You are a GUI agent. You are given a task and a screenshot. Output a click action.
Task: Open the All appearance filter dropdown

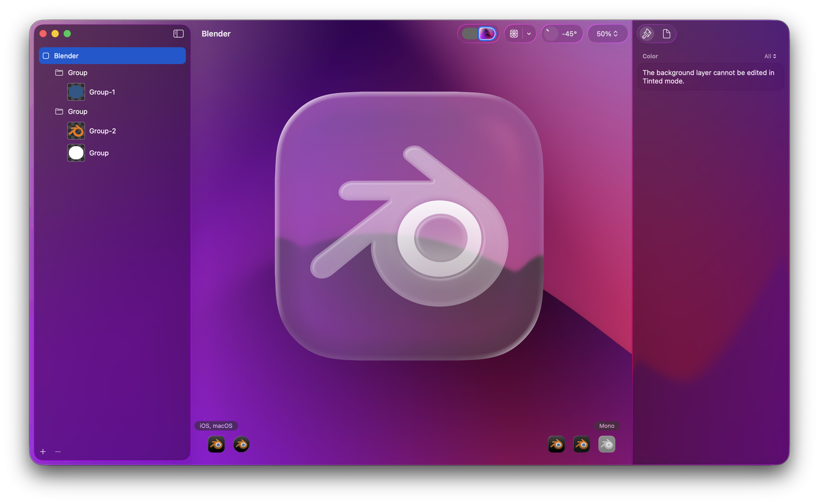pyautogui.click(x=770, y=56)
